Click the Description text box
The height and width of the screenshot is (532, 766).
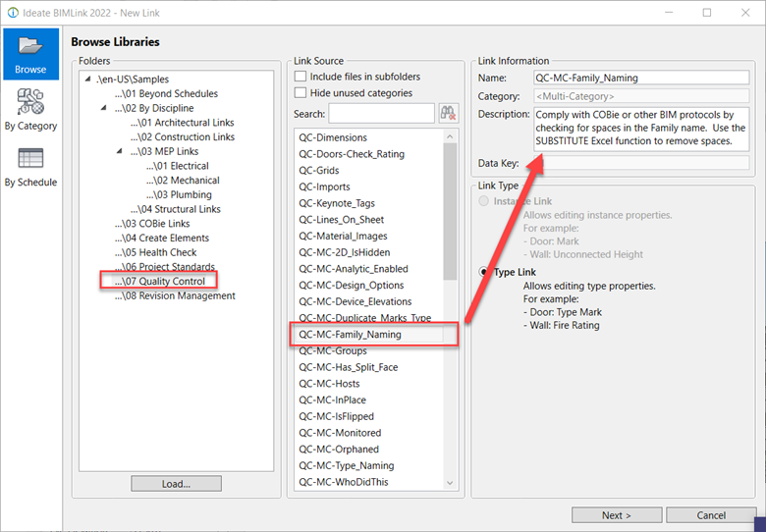point(641,129)
